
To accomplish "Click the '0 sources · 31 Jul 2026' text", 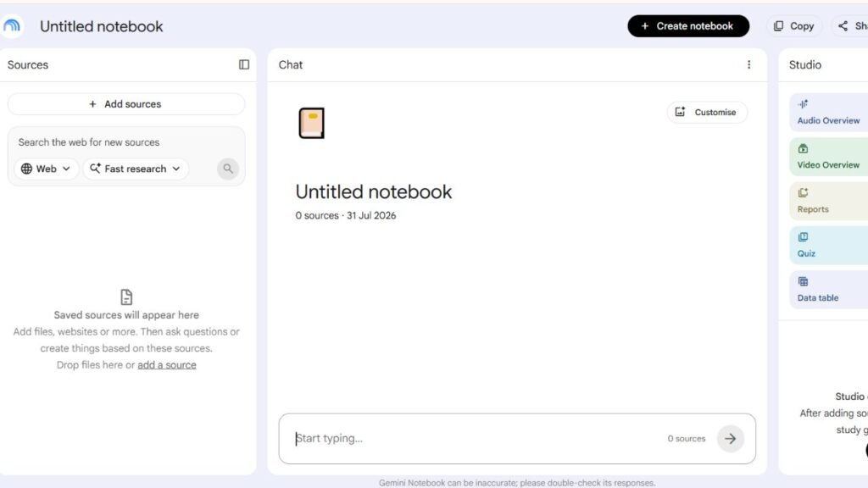I will pos(346,216).
